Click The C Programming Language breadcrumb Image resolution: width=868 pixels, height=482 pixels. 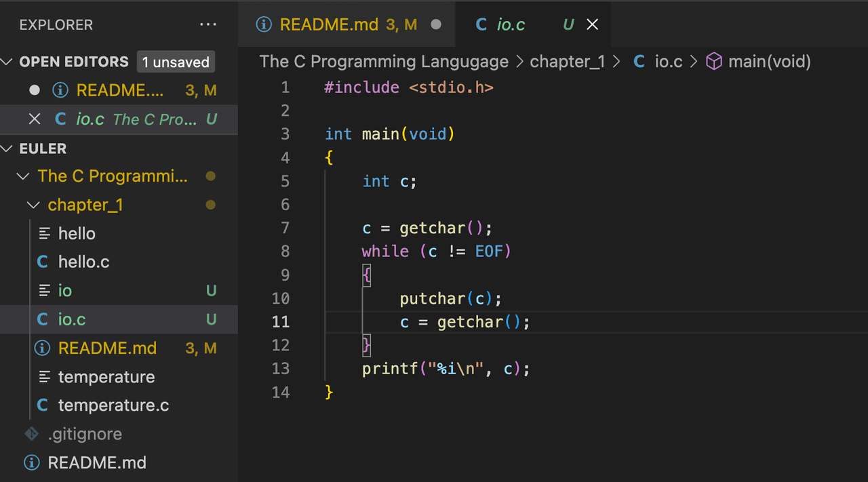[x=384, y=62]
